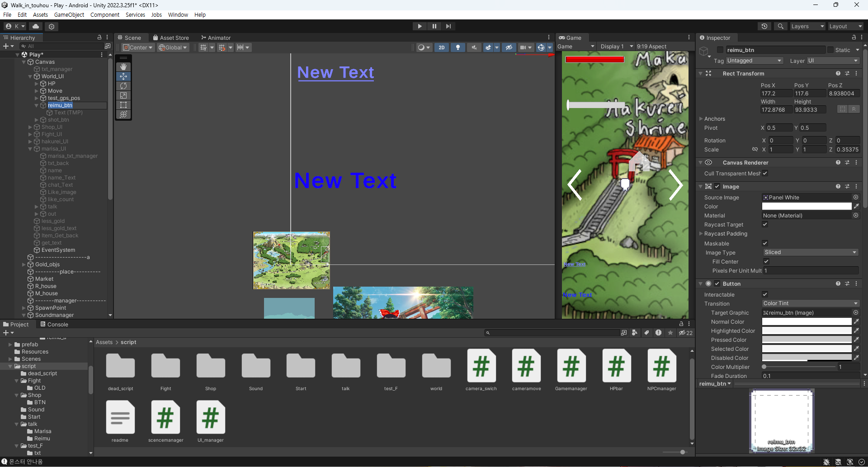Toggle Cull Transparent Mesh checkbox

(x=765, y=173)
